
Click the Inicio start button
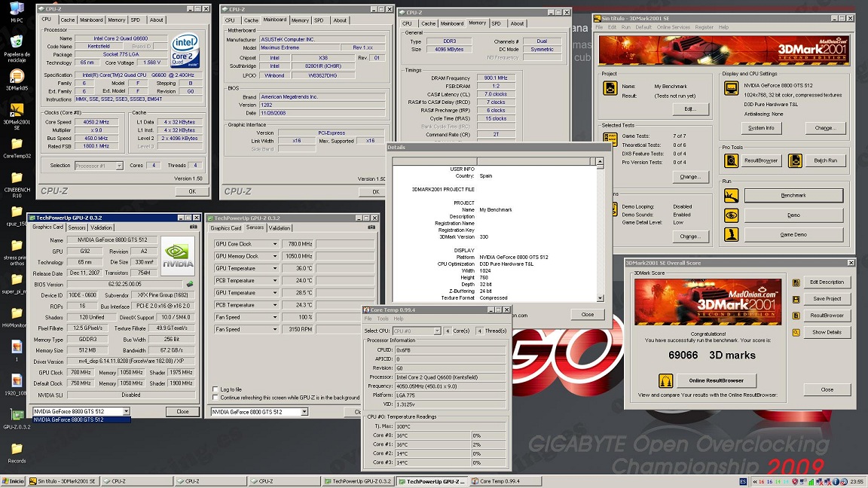tap(14, 481)
